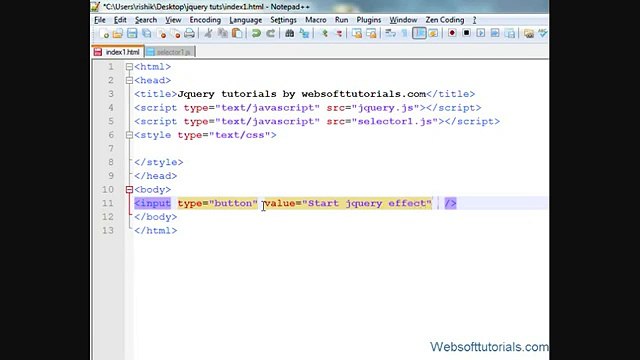Open Find with the binoculars icon
The image size is (640, 360).
289,33
